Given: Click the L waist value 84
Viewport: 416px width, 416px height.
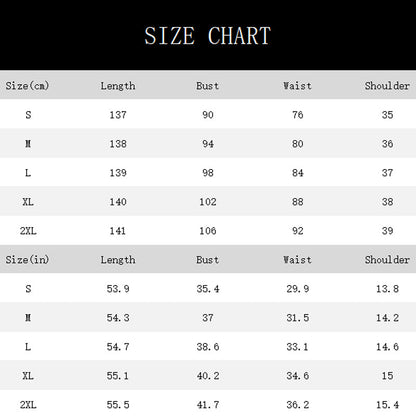Looking at the screenshot, I should (298, 173).
